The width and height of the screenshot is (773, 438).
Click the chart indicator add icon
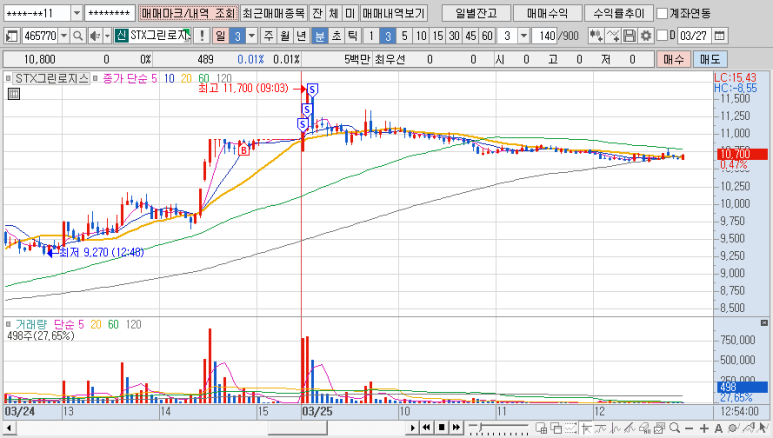(596, 36)
